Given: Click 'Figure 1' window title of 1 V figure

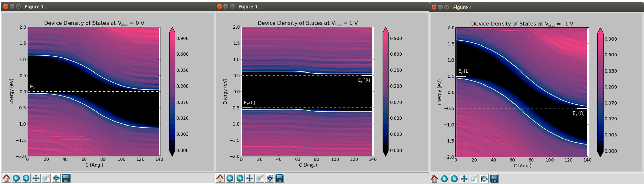Looking at the screenshot, I should (x=248, y=6).
